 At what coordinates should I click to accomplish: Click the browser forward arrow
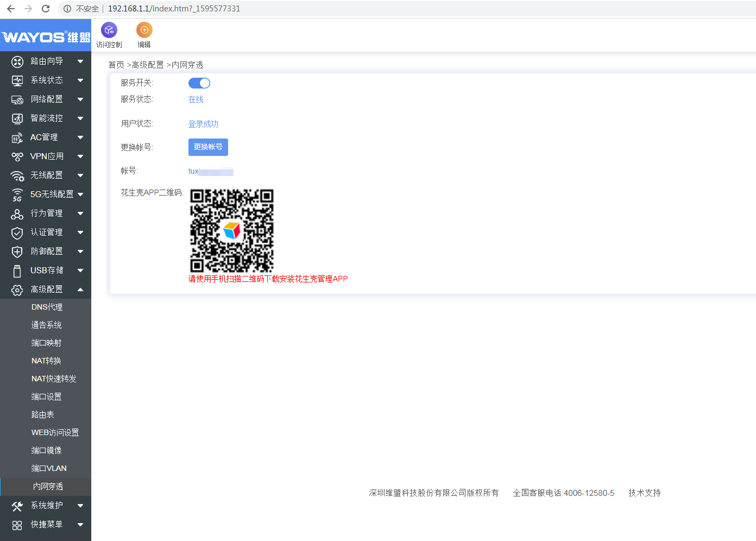point(28,9)
